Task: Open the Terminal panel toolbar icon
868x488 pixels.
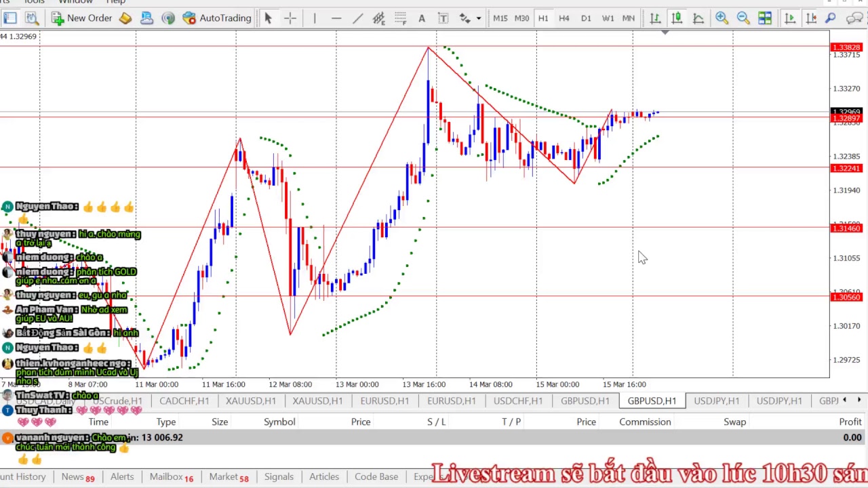Action: click(10, 18)
